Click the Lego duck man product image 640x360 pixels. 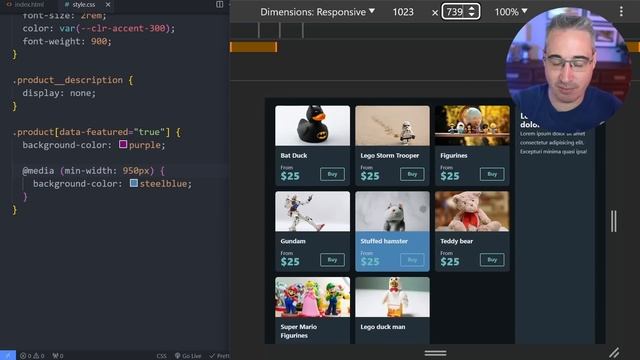(392, 297)
